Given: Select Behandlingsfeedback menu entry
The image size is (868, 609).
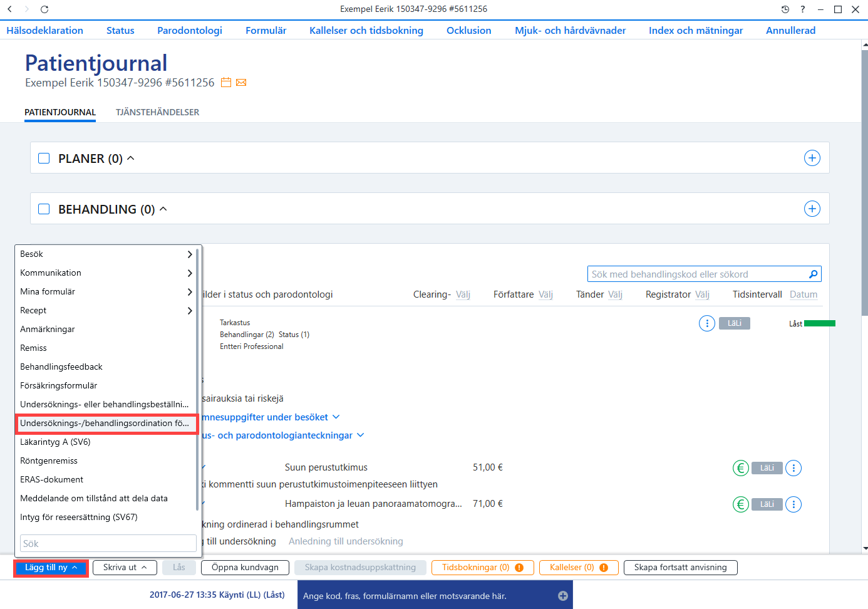Looking at the screenshot, I should 105,367.
